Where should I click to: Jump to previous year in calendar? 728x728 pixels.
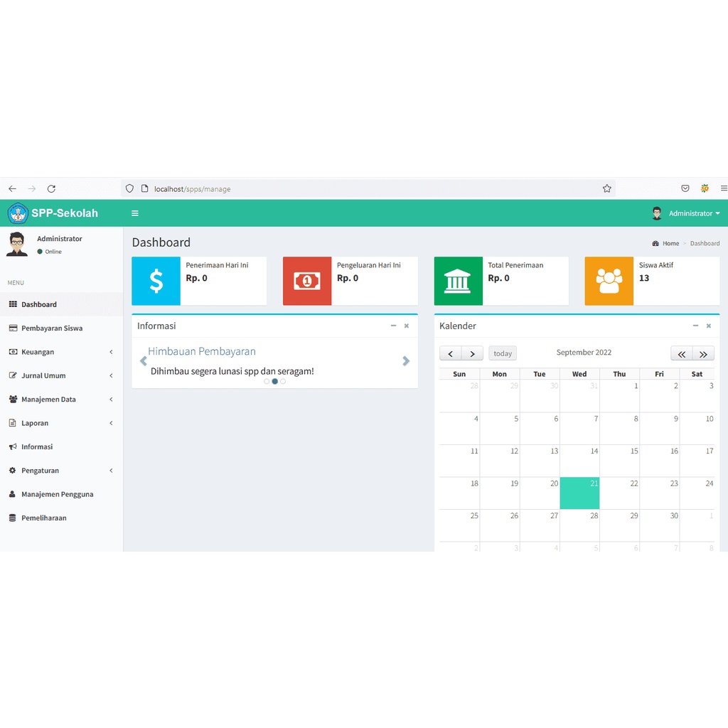click(682, 353)
